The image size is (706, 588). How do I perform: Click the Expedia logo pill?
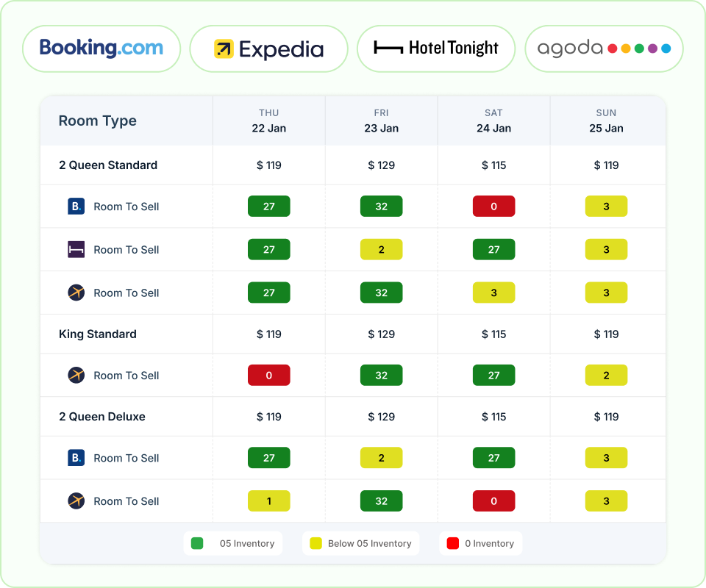tap(269, 49)
